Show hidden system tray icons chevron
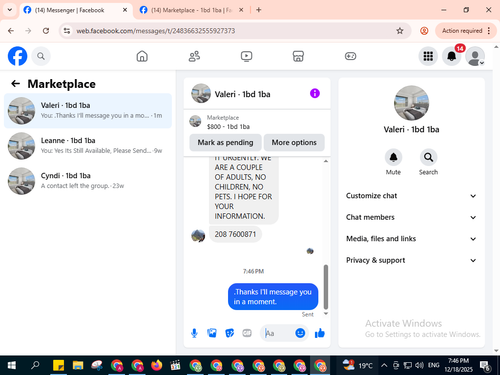The height and width of the screenshot is (375, 500). [x=384, y=365]
